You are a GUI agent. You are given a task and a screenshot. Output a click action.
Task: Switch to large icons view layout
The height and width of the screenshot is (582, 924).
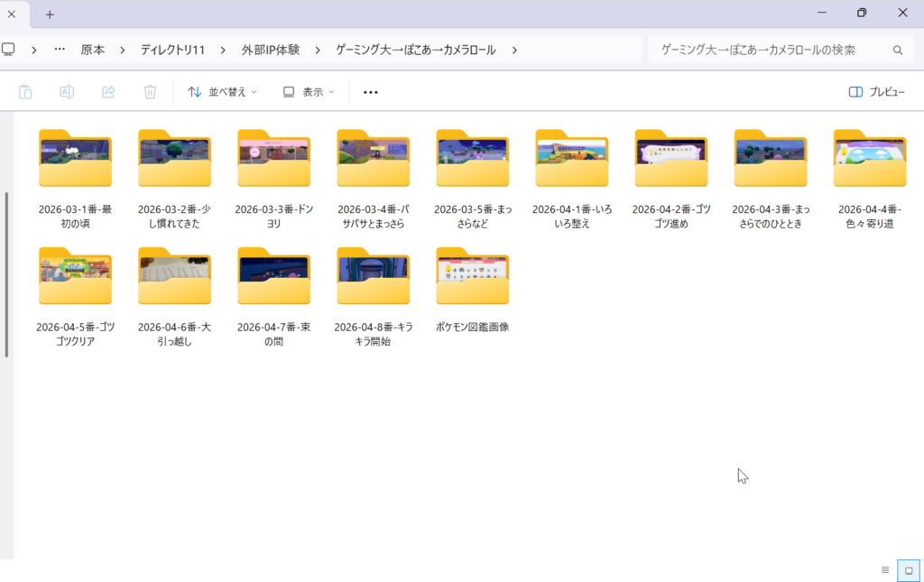point(908,570)
